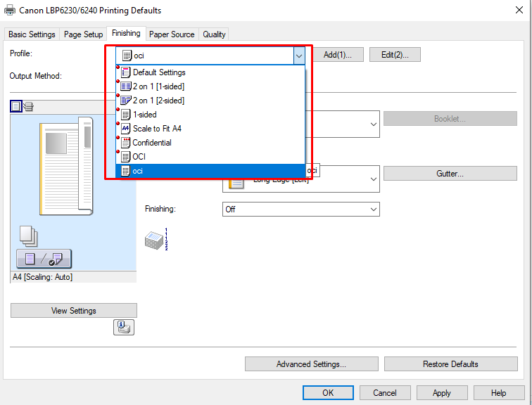Image resolution: width=532 pixels, height=405 pixels.
Task: Click the 2 on 1 [2-sided] icon
Action: (x=126, y=101)
